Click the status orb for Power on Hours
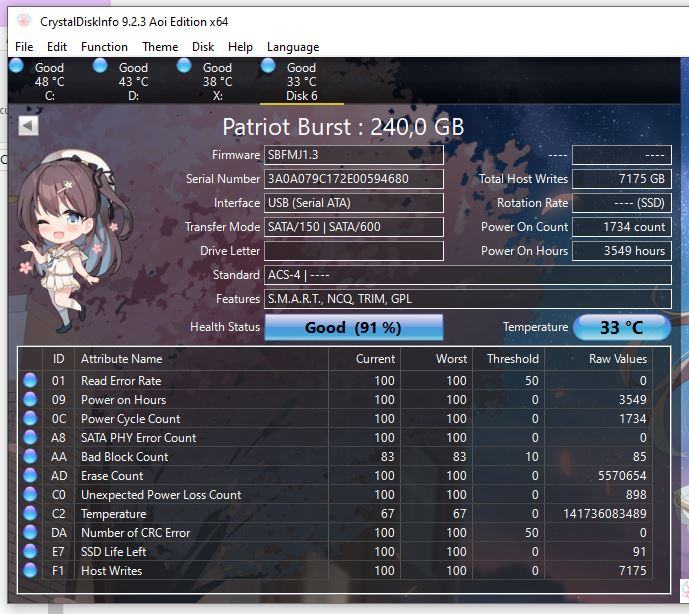 click(30, 399)
